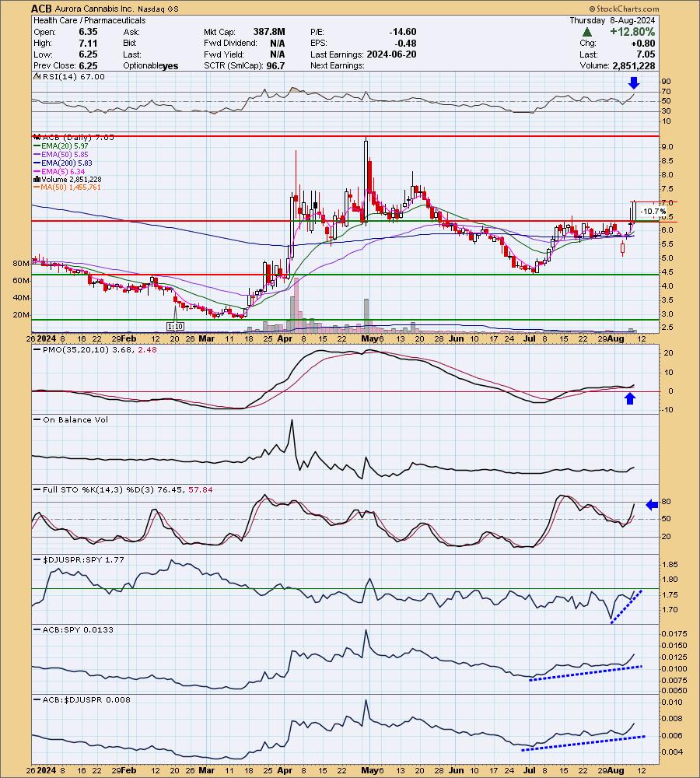Click the Thursday 8-Aug-2024 date
Viewport: 700px width, 778px height.
612,20
